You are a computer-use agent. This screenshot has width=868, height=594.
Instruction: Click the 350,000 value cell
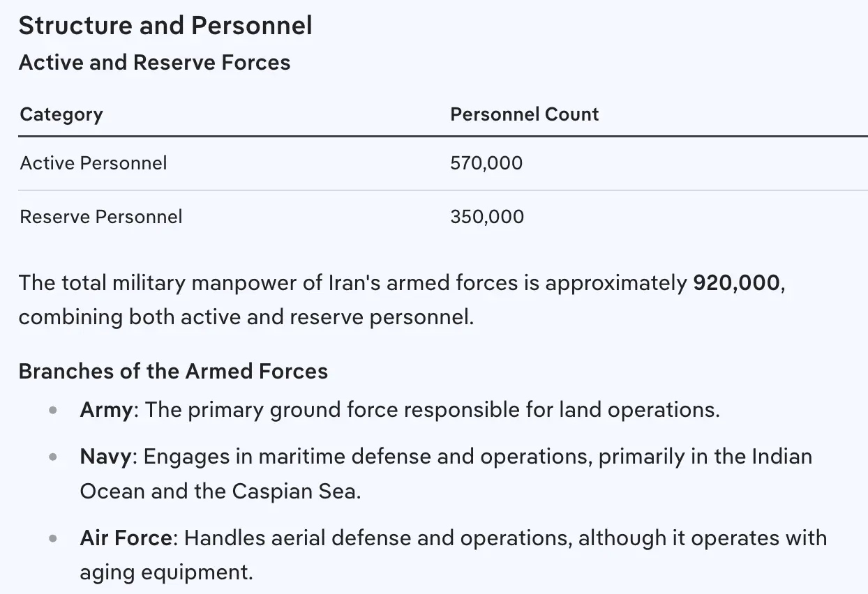pyautogui.click(x=487, y=217)
